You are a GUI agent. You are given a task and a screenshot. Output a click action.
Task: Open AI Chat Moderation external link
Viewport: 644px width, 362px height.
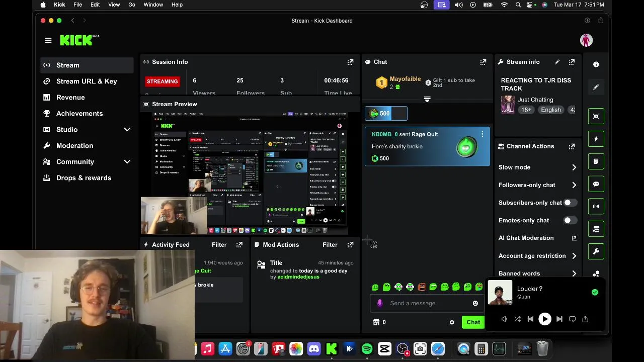pos(574,238)
